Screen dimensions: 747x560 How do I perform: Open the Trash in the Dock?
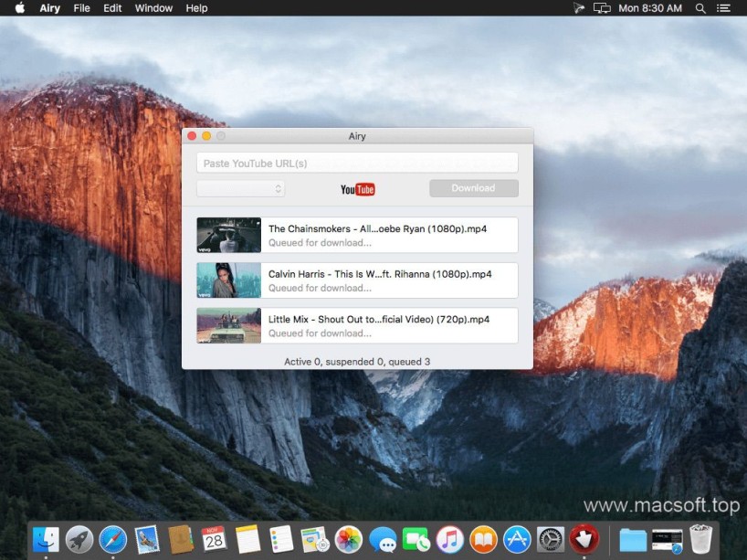(x=700, y=539)
